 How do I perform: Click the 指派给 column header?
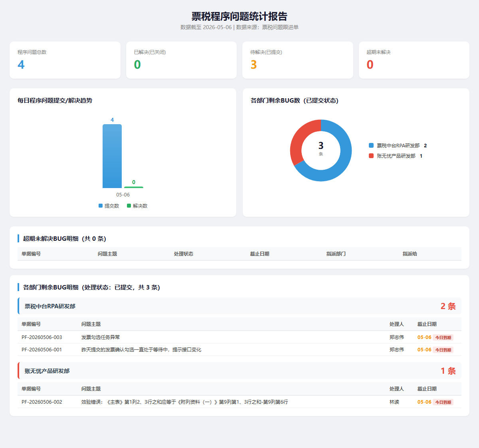[x=410, y=254]
